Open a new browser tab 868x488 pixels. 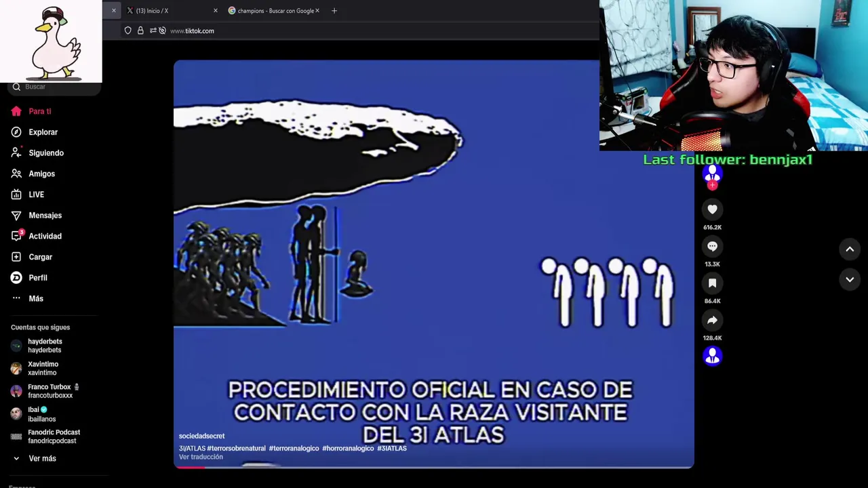pyautogui.click(x=334, y=11)
